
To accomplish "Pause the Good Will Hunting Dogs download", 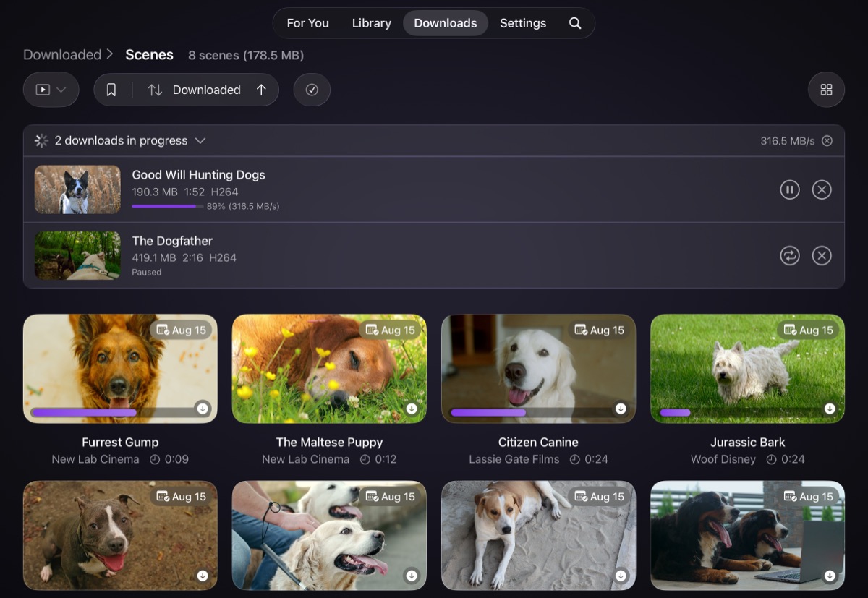I will [790, 189].
